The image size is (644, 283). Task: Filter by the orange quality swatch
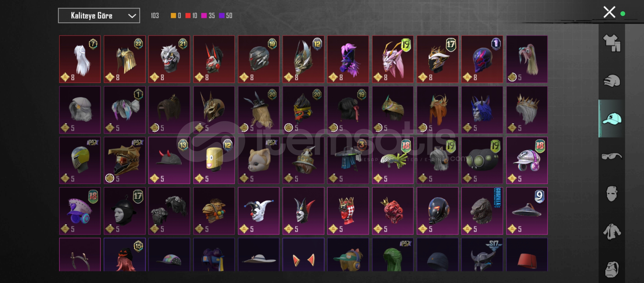(173, 16)
